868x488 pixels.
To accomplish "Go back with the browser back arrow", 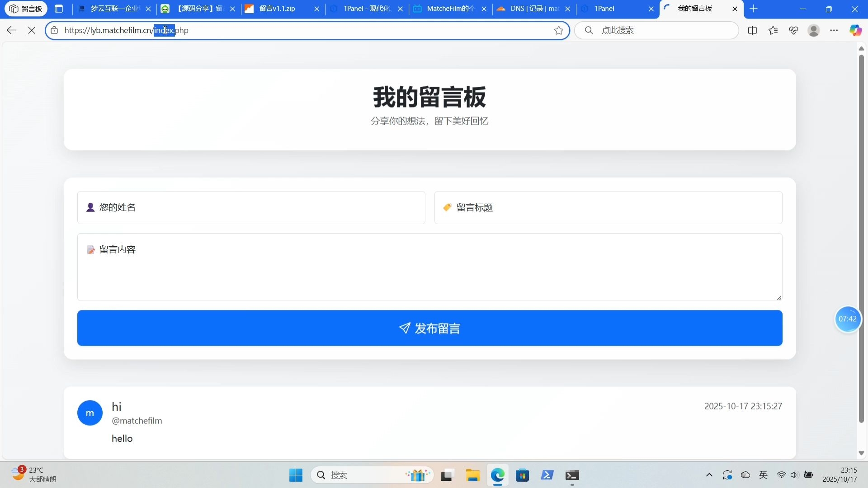I will pyautogui.click(x=11, y=30).
